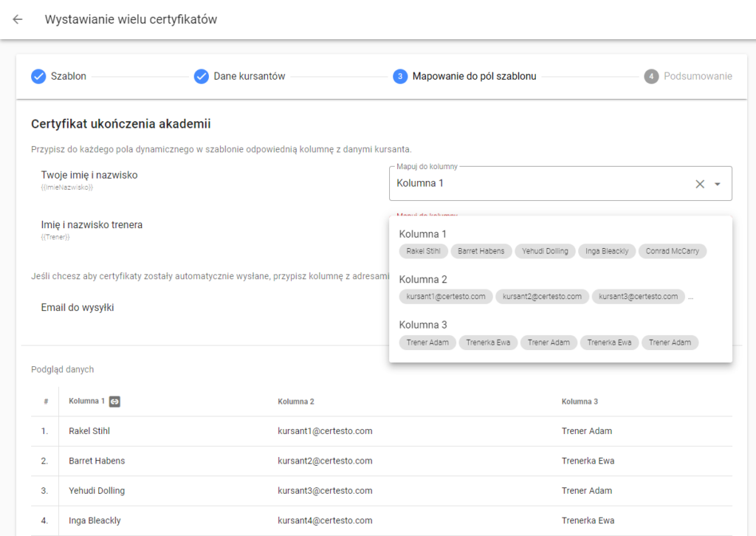Click the Twoje imię i nazwisko field label
756x536 pixels.
coord(89,175)
